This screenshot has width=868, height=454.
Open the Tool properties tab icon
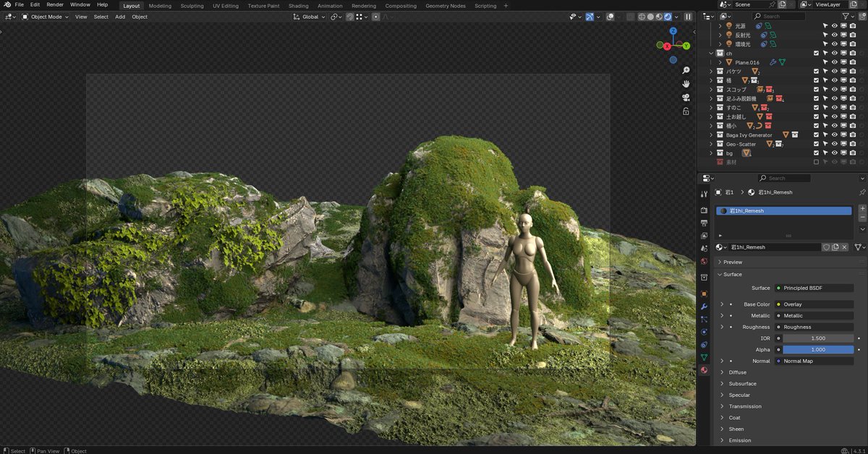click(x=704, y=194)
